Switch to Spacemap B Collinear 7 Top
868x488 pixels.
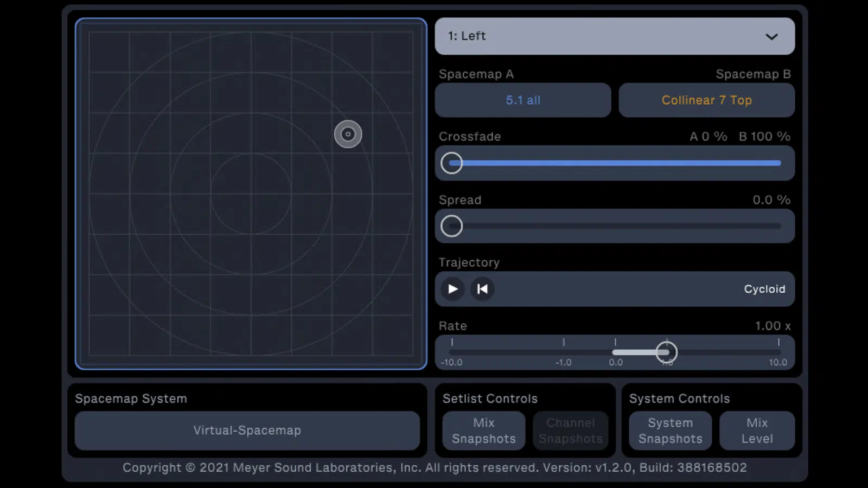(x=706, y=100)
